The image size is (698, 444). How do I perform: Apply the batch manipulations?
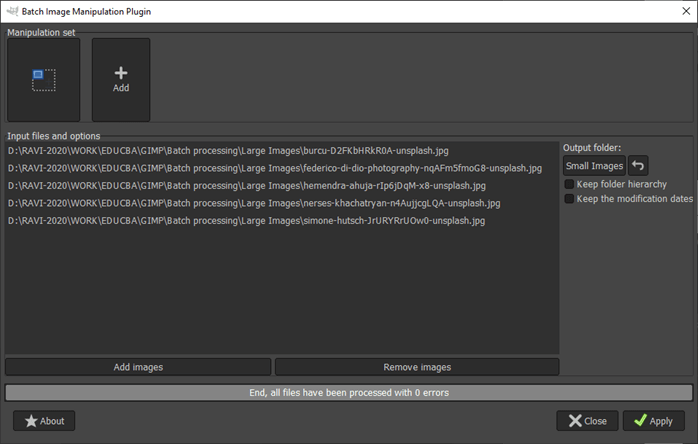(653, 421)
